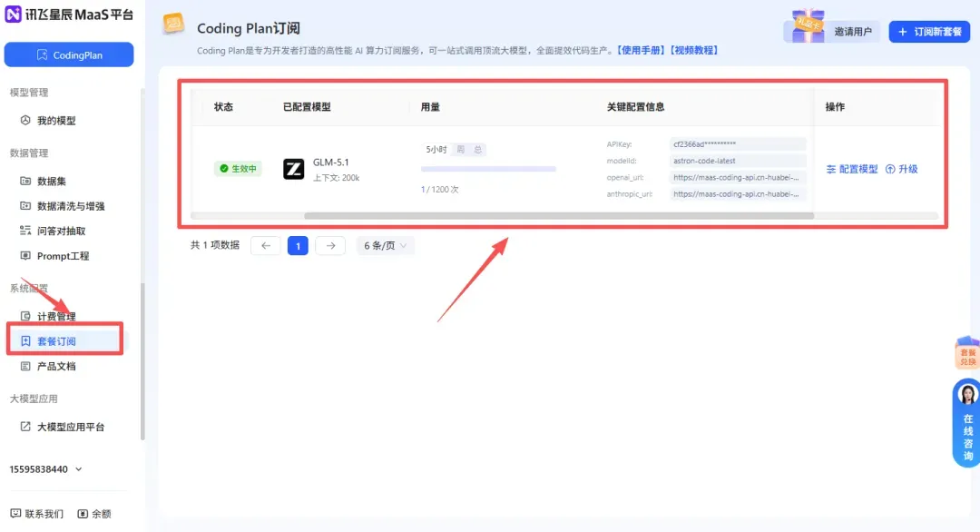Open 产品文档 menu item
The image size is (980, 532).
click(56, 367)
